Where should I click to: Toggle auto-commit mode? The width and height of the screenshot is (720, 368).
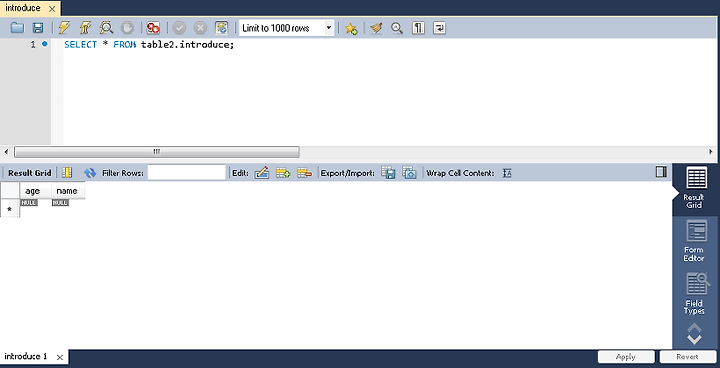[221, 28]
